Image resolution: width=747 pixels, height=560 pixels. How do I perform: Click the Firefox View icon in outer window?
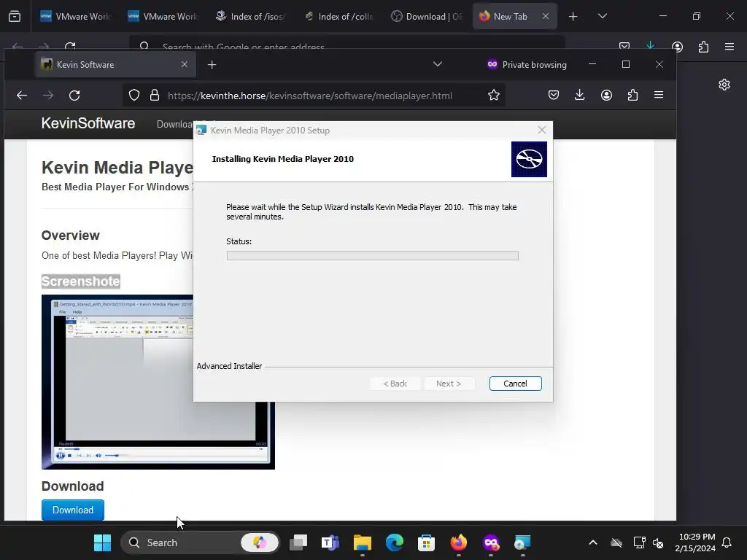15,16
